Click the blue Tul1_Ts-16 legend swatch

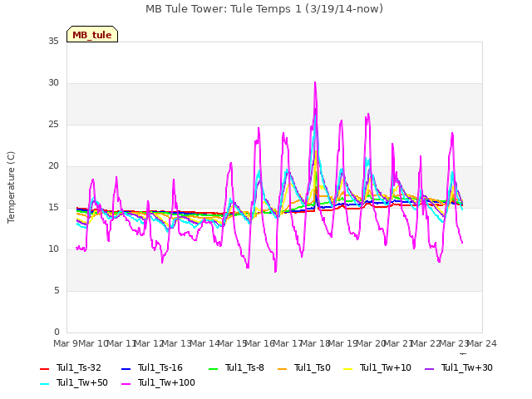(126, 369)
